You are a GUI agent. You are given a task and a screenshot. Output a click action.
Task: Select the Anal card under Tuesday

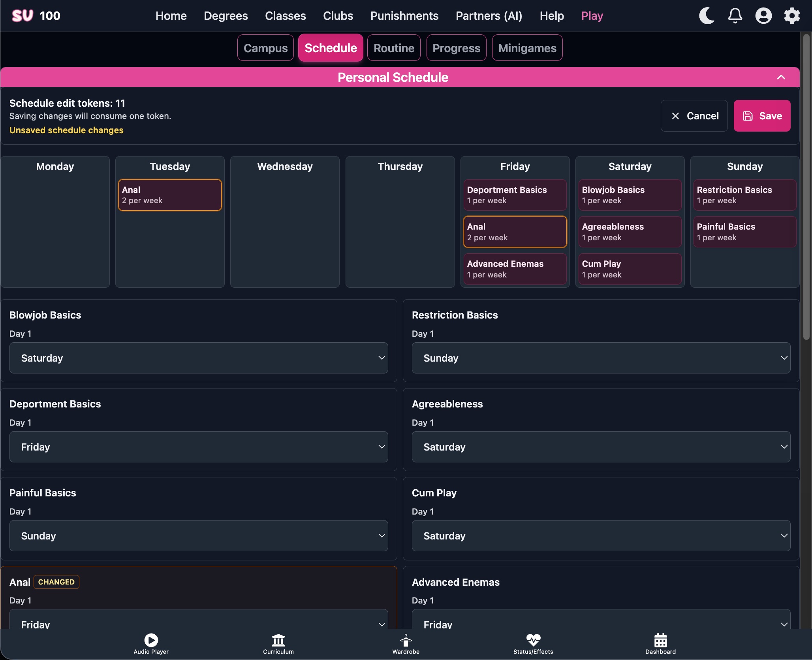point(170,195)
